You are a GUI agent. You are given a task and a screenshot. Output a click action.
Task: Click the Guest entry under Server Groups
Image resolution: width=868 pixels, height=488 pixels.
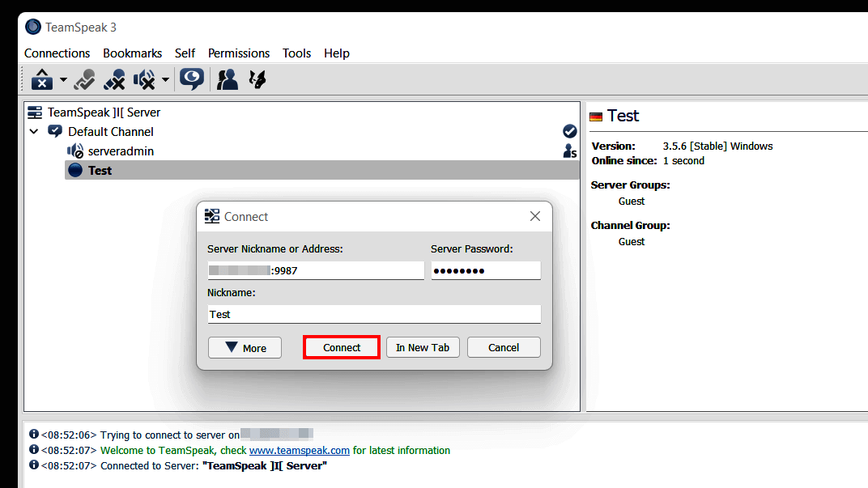click(x=632, y=202)
